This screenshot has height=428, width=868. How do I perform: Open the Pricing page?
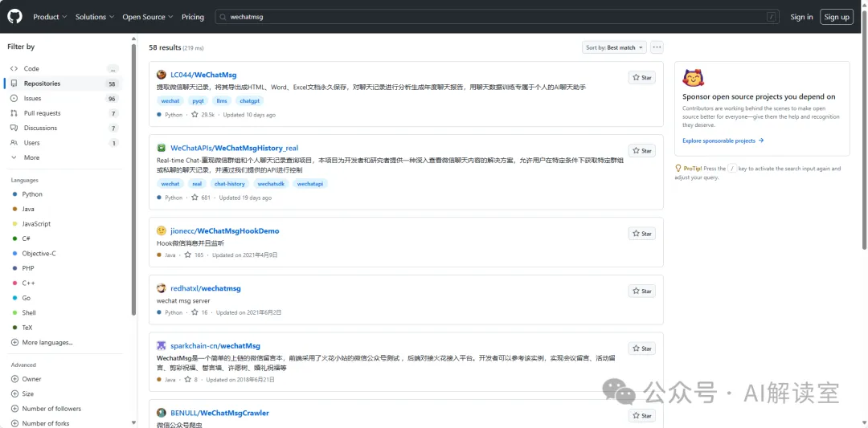tap(193, 17)
